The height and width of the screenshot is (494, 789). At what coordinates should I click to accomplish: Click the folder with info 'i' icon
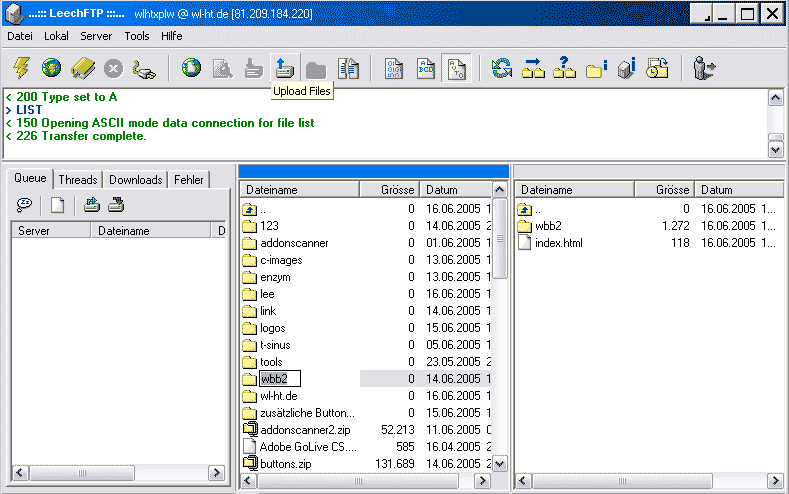tap(597, 69)
